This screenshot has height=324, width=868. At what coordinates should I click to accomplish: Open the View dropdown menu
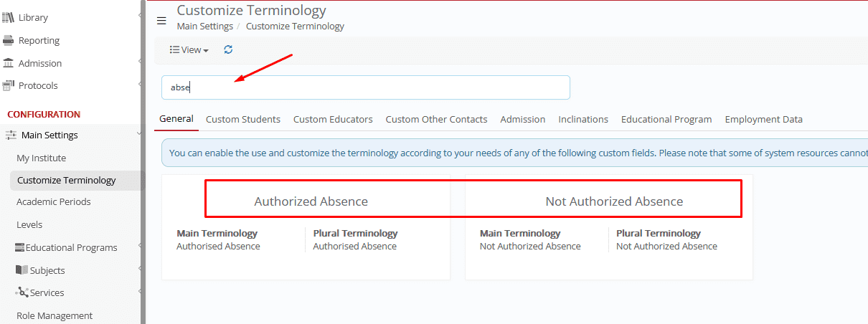point(189,49)
